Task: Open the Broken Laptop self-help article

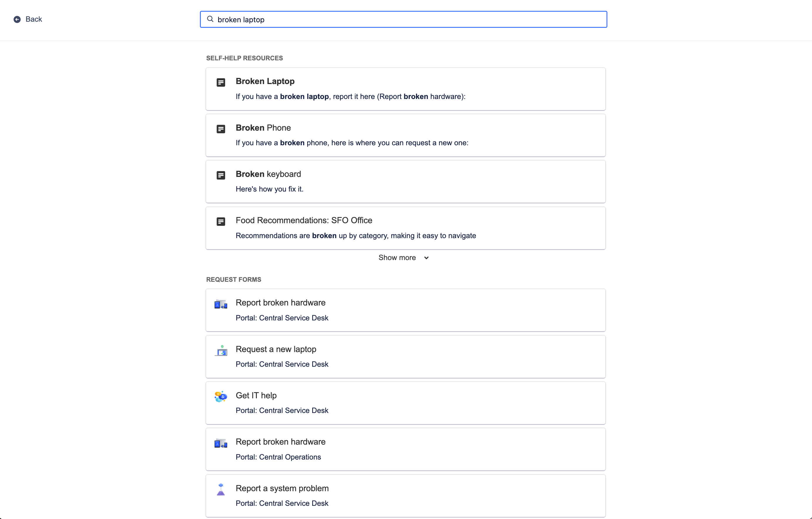Action: 265,81
